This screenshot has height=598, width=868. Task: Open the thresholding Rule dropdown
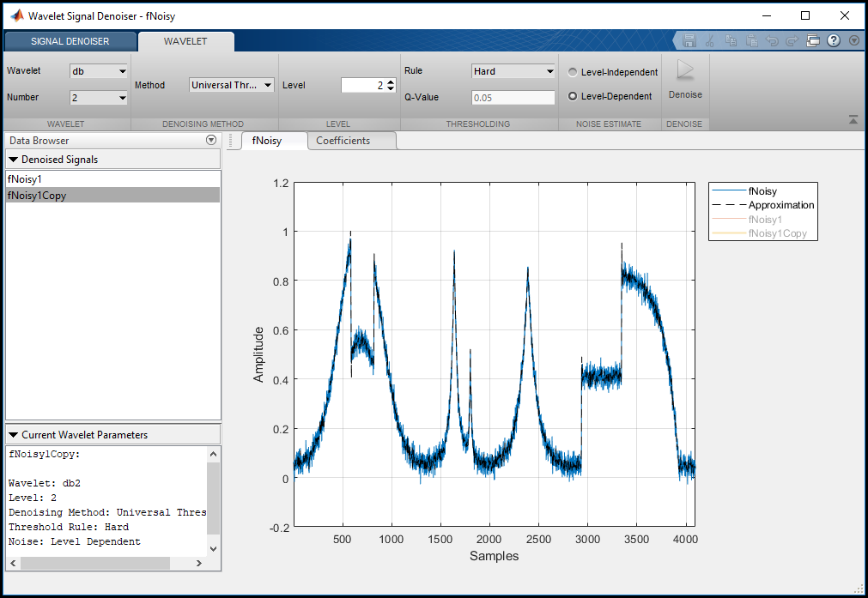513,71
